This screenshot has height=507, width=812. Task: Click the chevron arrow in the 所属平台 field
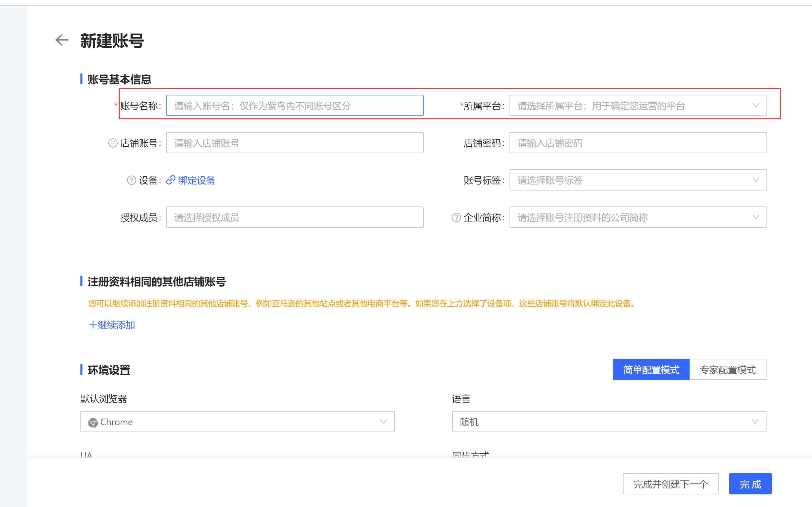755,106
